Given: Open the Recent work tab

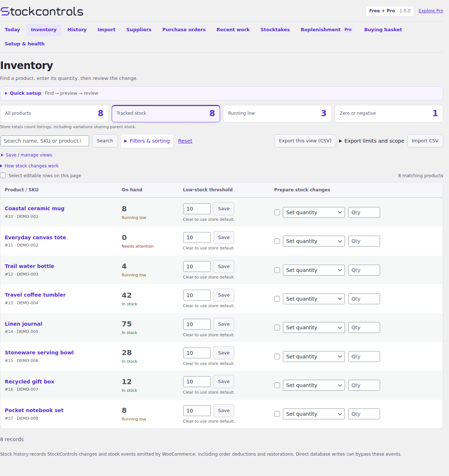Looking at the screenshot, I should pos(233,30).
